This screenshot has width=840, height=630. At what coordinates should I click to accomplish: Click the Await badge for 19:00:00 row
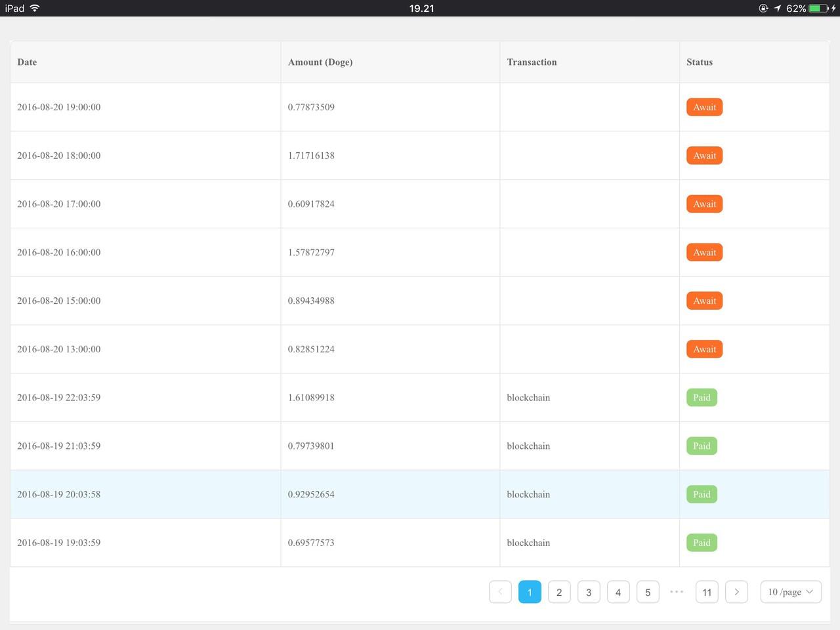(705, 107)
